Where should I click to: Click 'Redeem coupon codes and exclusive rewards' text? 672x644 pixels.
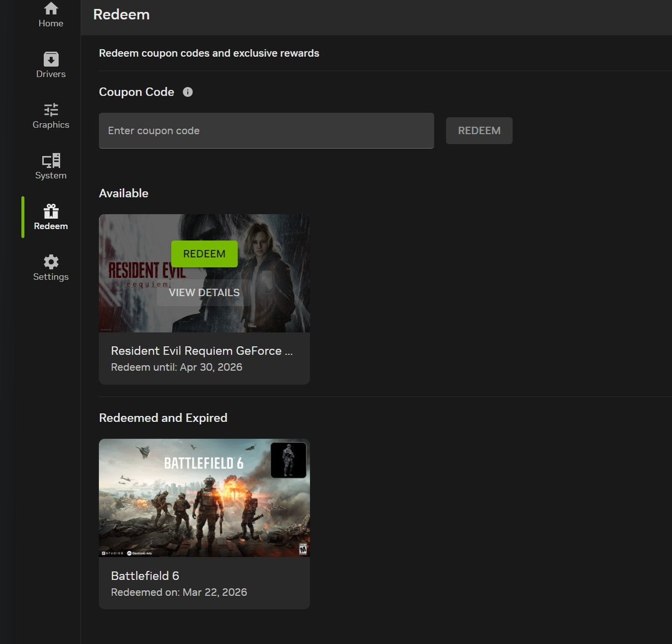(x=209, y=53)
